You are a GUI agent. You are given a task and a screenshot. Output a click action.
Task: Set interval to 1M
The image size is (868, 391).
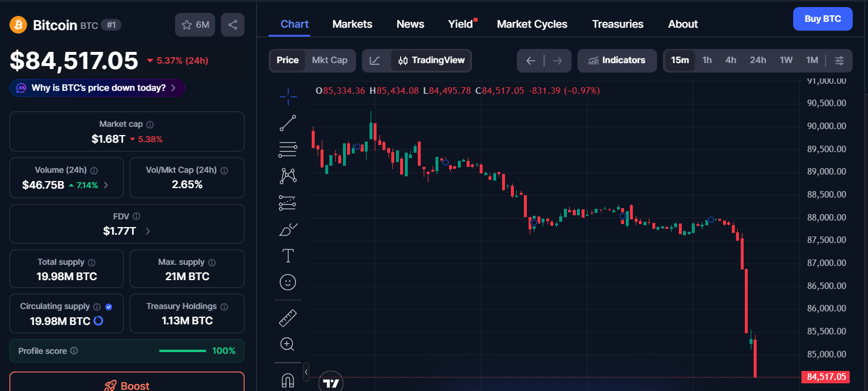point(812,60)
